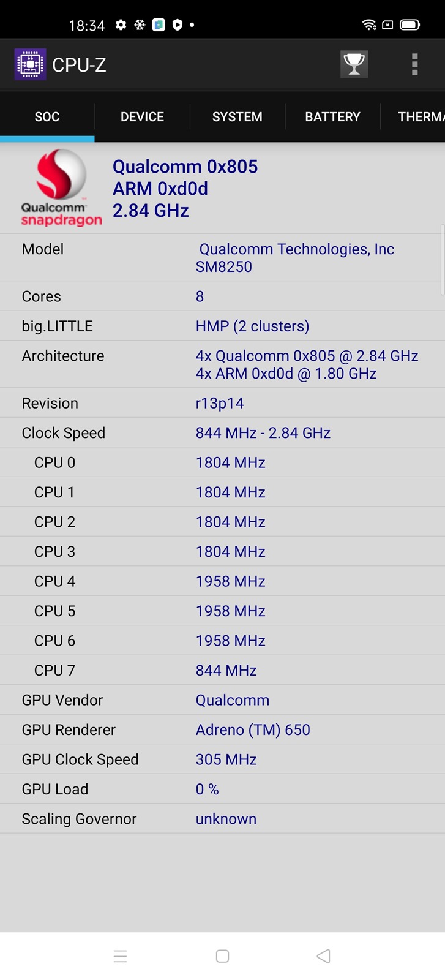Tap the trophy icon in the app bar
Screen dimensions: 445x980
pos(354,64)
